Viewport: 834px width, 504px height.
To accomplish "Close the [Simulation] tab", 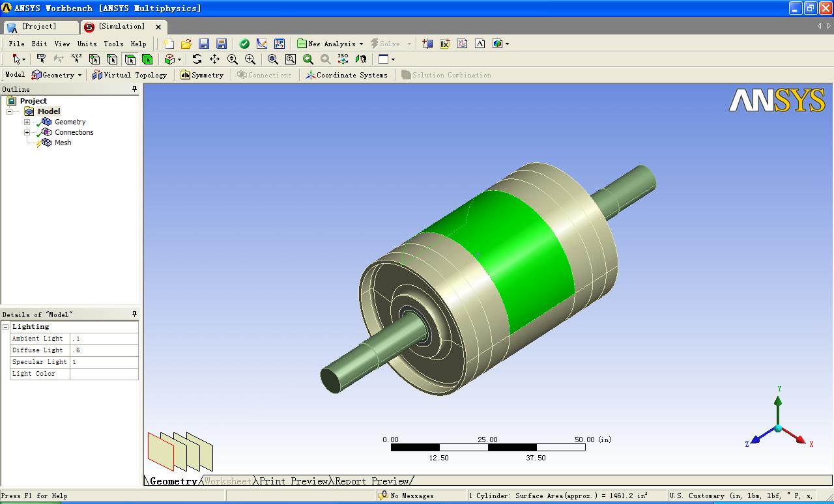I will point(158,27).
